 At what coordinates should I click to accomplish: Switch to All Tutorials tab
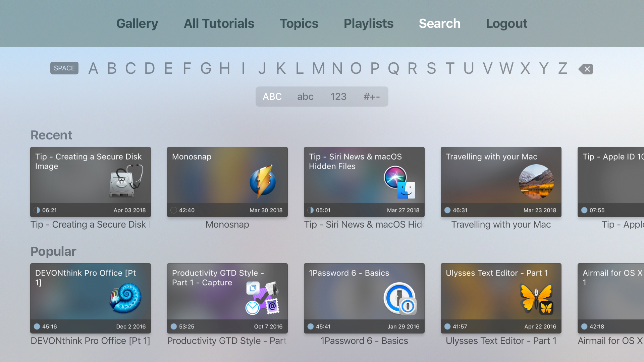click(x=219, y=23)
